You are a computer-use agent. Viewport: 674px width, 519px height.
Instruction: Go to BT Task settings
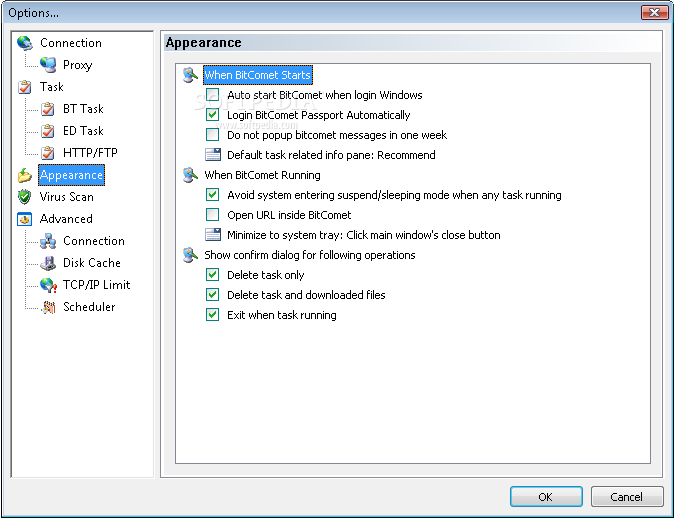pos(83,109)
